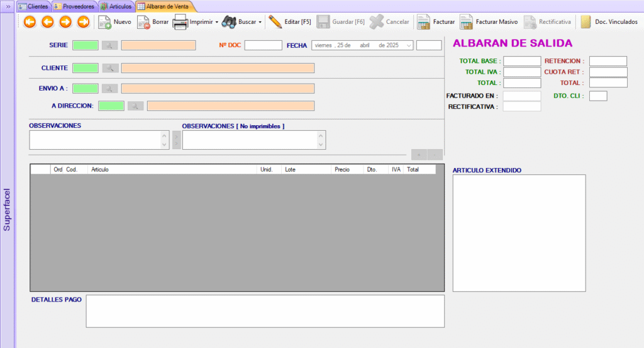Create a new albaran with Nuevo

[x=114, y=22]
